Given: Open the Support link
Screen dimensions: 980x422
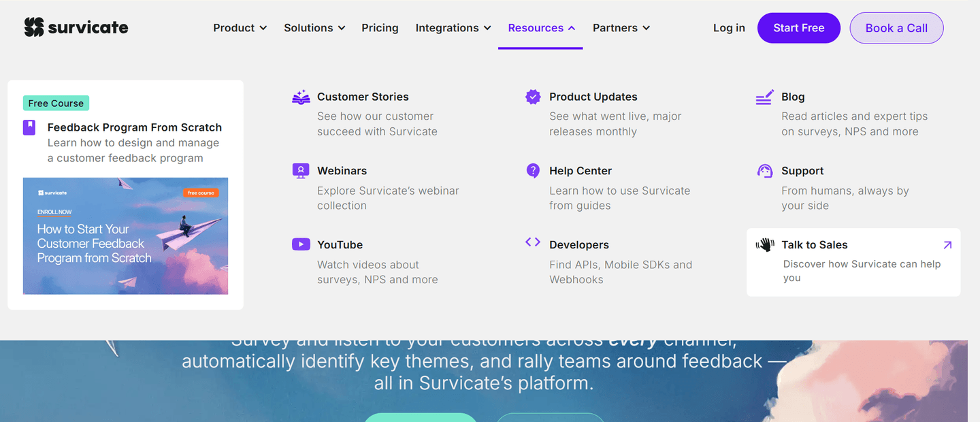Looking at the screenshot, I should click(802, 171).
